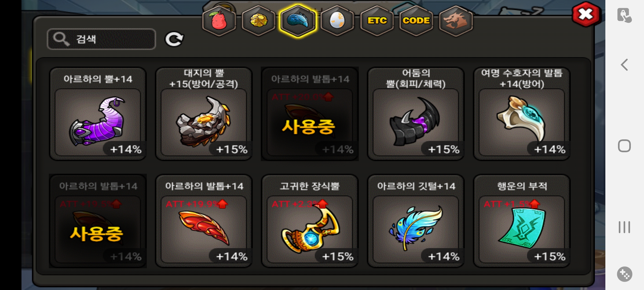Select the dragon head category tab
Image resolution: width=644 pixels, height=290 pixels.
tap(456, 21)
